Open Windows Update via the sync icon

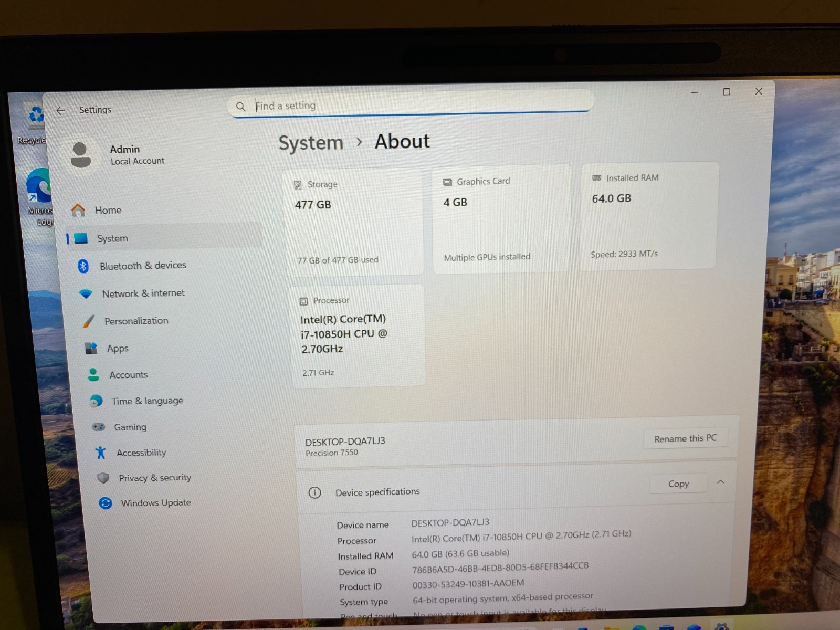pos(106,503)
